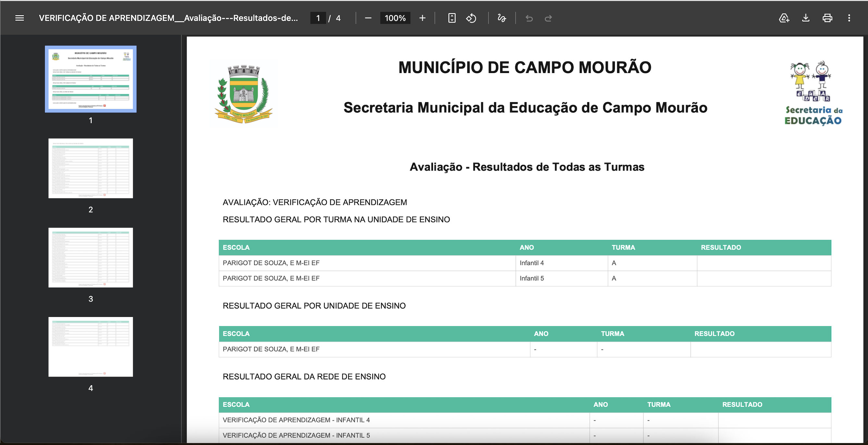The height and width of the screenshot is (445, 868).
Task: Click the document title in toolbar
Action: click(x=168, y=18)
